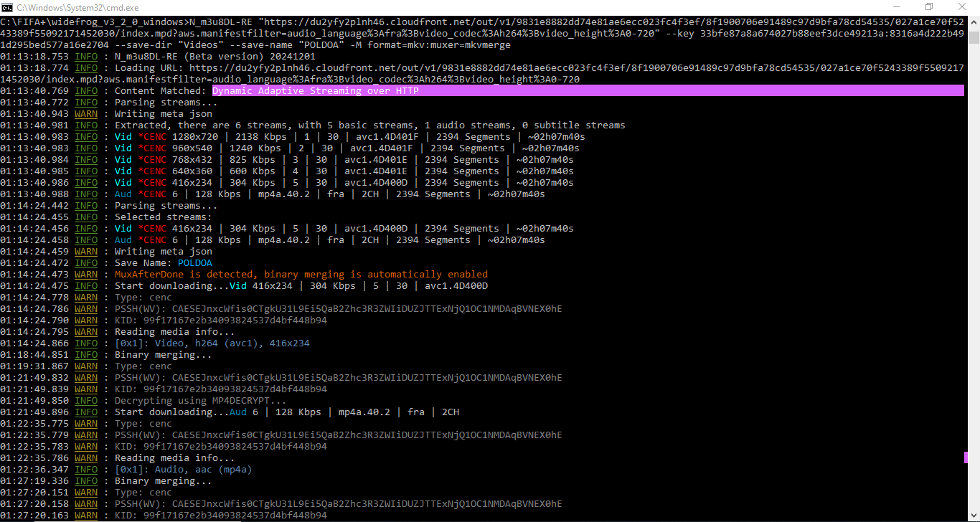This screenshot has width=980, height=522.
Task: Click the timestamp 01:14:24.442
Action: click(34, 205)
